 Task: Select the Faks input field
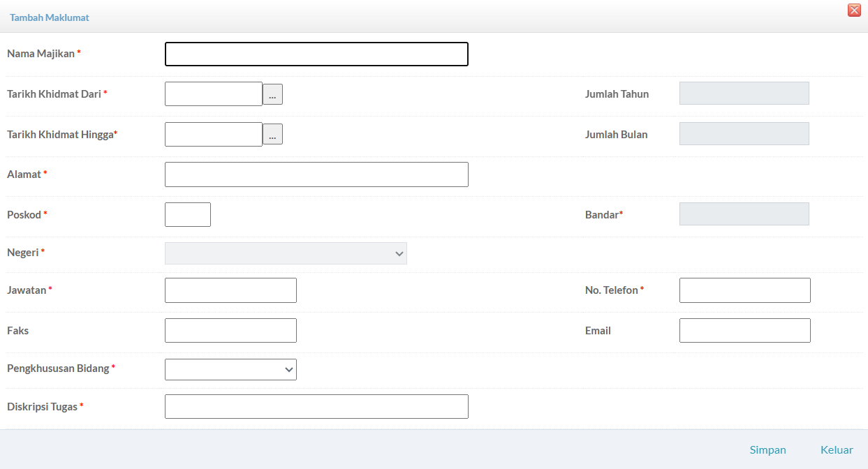230,331
